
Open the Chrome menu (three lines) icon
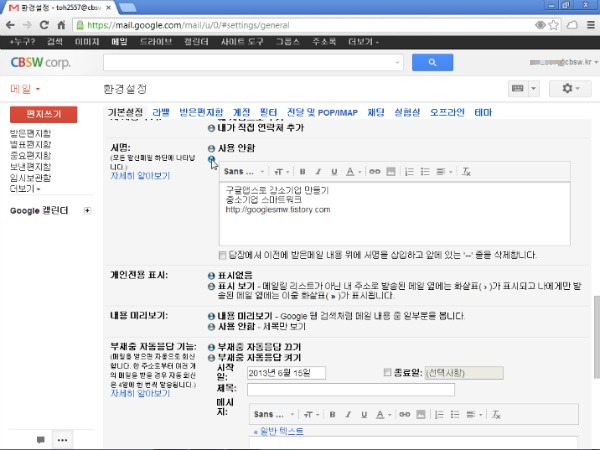click(590, 25)
